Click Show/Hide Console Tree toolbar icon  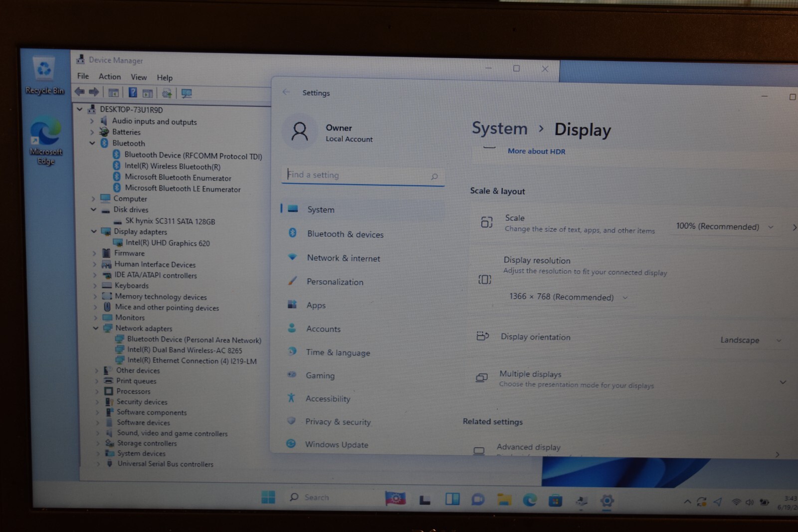(114, 93)
